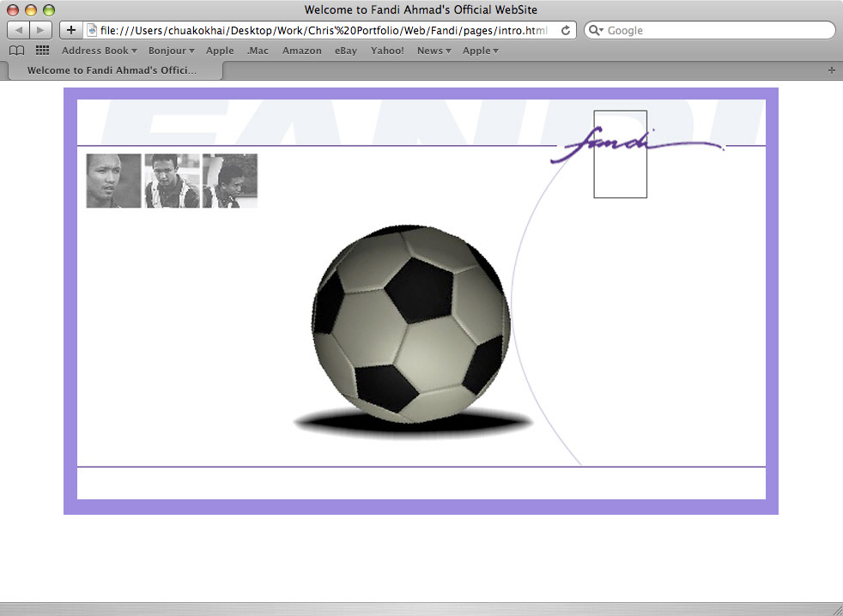Click the soccer ball image
843x616 pixels.
(412, 323)
